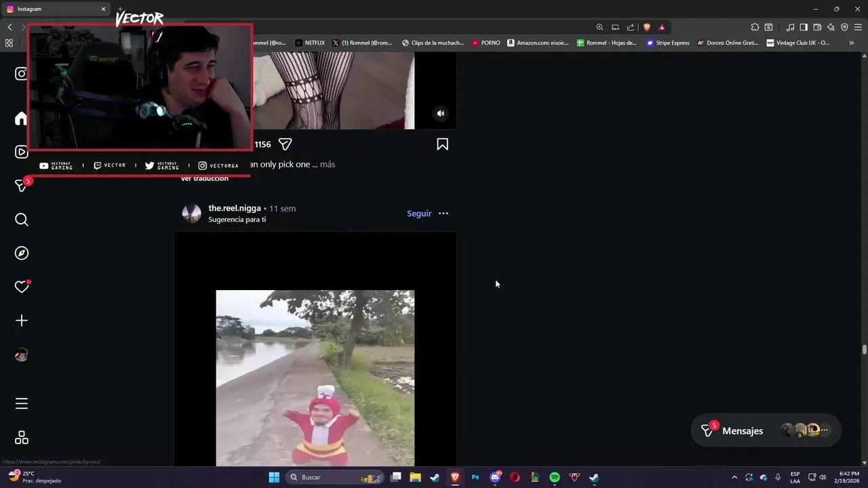Open the Leo AI sparkle icon
Image resolution: width=868 pixels, height=488 pixels.
831,27
